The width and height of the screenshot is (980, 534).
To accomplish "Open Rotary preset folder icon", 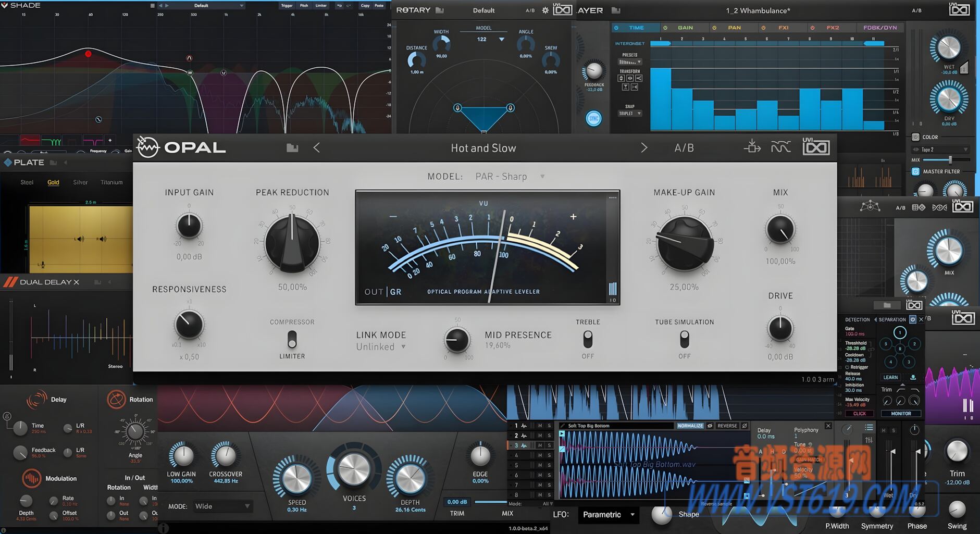I will point(439,10).
